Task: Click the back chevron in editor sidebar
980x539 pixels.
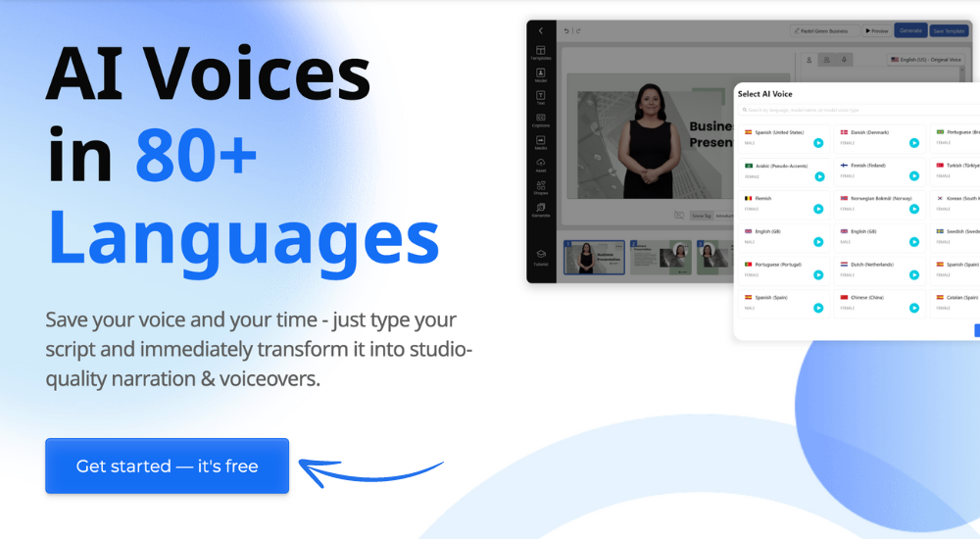Action: [x=541, y=30]
